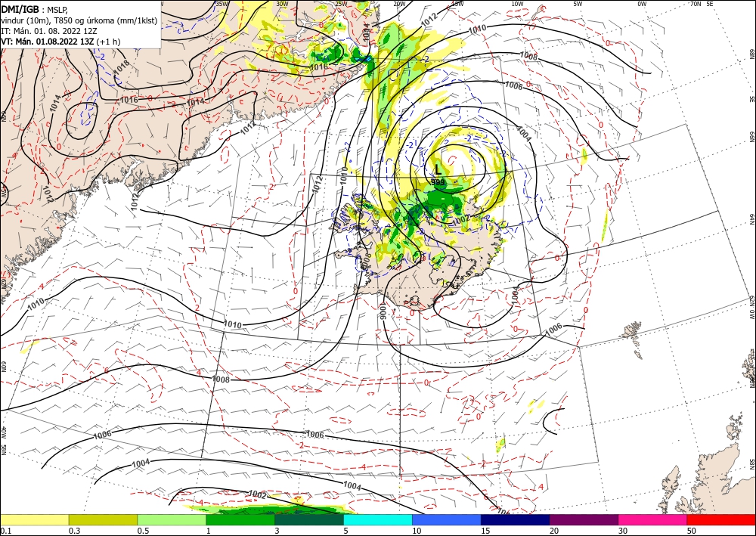756x536 pixels.
Task: Click the "35W" longitude label
Action: tap(222, 4)
